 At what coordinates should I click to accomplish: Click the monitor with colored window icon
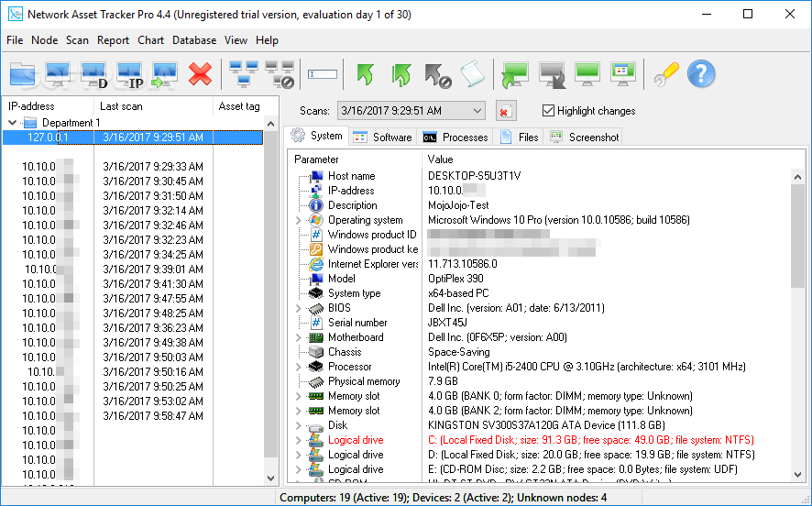(x=623, y=74)
